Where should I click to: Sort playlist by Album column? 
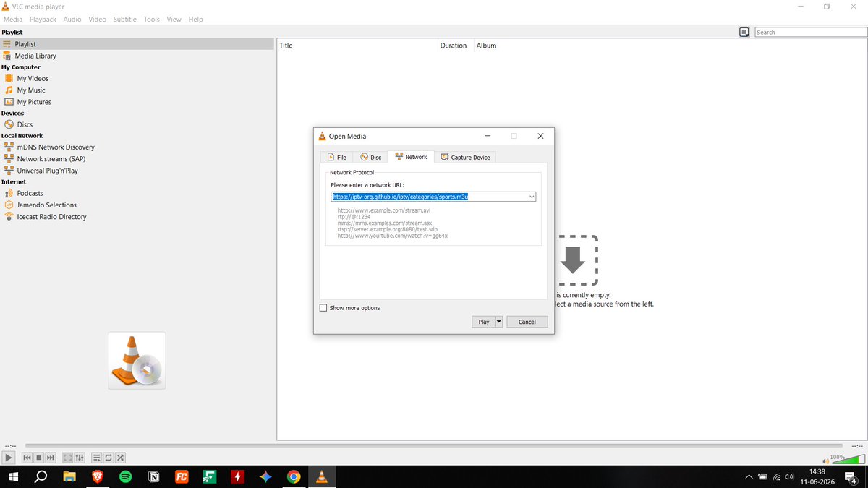487,46
